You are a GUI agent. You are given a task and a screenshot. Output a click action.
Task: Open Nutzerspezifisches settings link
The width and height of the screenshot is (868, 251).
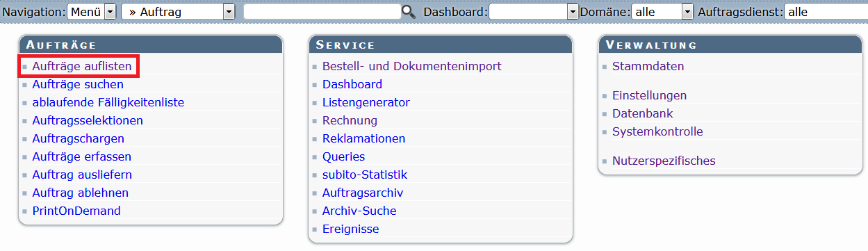click(x=664, y=161)
